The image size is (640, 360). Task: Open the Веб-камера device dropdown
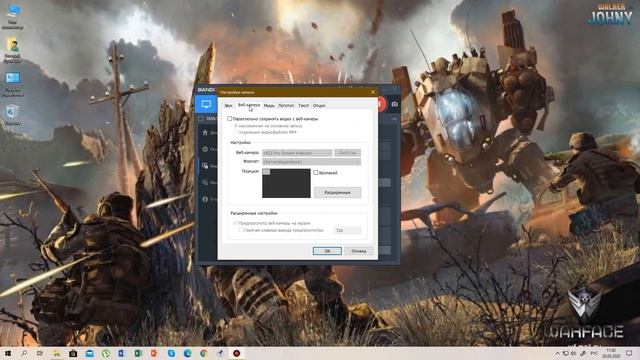pyautogui.click(x=297, y=153)
